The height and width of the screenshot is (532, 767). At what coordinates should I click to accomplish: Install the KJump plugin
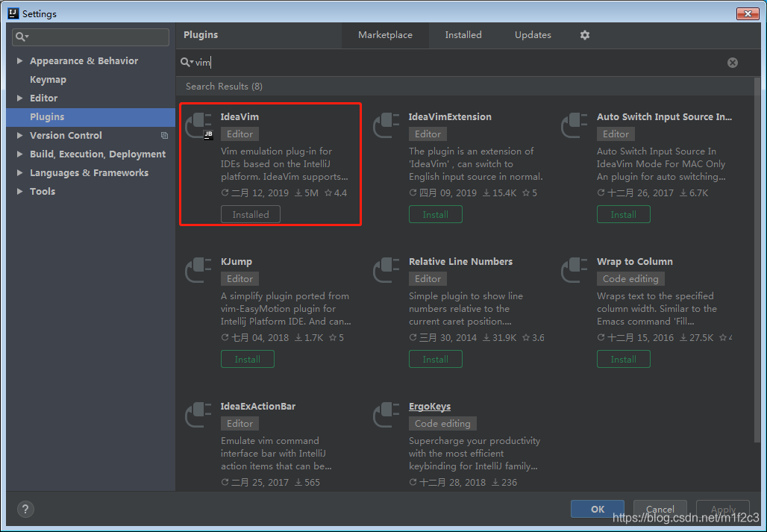248,359
